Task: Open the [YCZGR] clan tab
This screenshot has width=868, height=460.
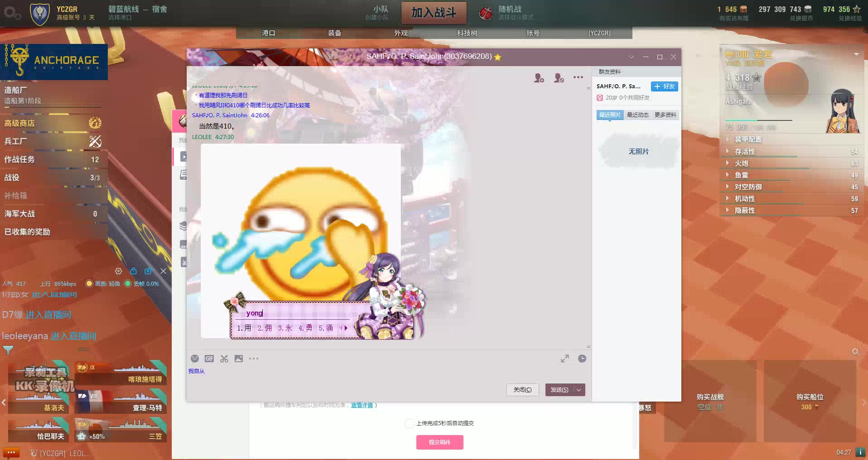Action: pos(599,33)
